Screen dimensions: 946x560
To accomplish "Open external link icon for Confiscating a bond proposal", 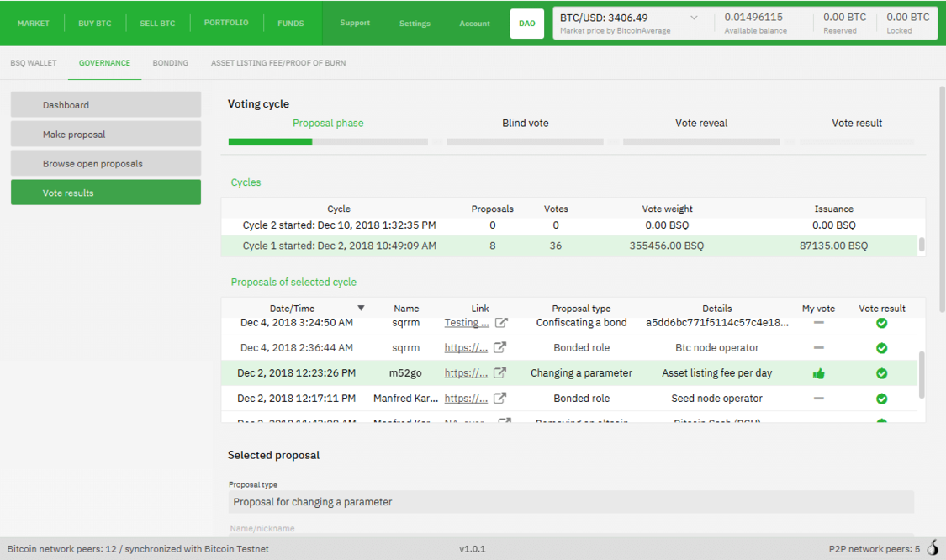I will (x=501, y=323).
